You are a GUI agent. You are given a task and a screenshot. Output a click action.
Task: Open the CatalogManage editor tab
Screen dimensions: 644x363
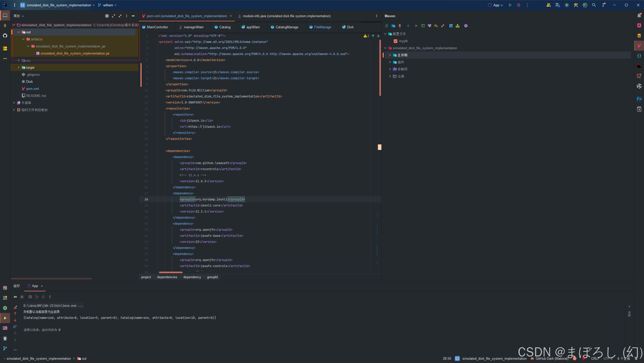pos(287,27)
